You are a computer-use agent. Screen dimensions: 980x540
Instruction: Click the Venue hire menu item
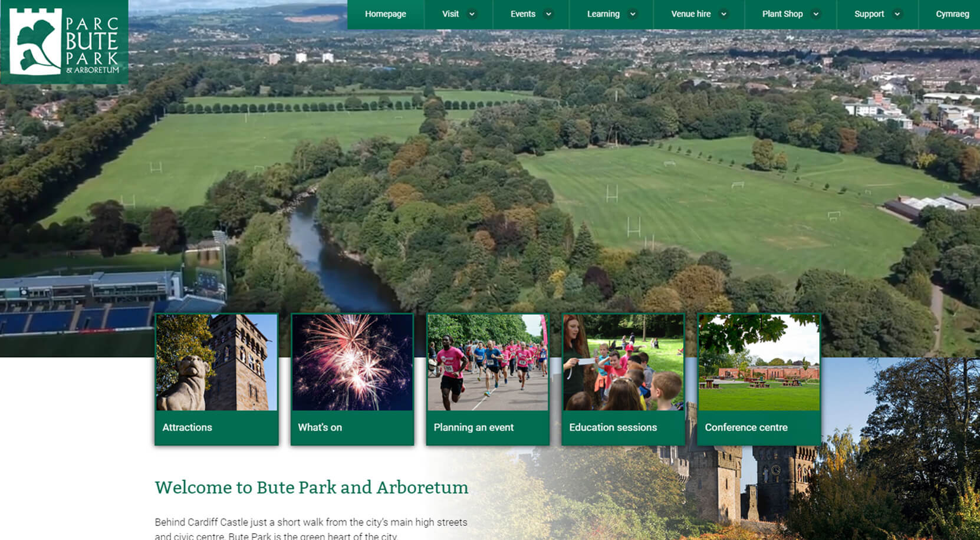tap(691, 14)
